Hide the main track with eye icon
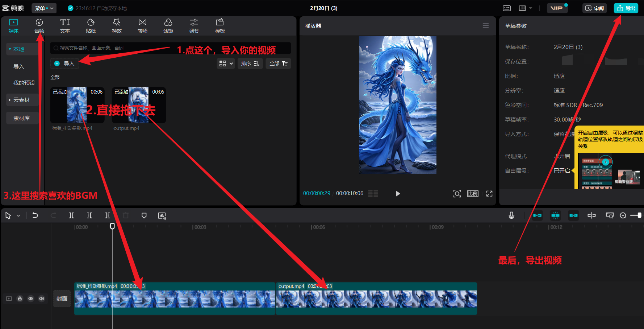644x329 pixels. [31, 299]
